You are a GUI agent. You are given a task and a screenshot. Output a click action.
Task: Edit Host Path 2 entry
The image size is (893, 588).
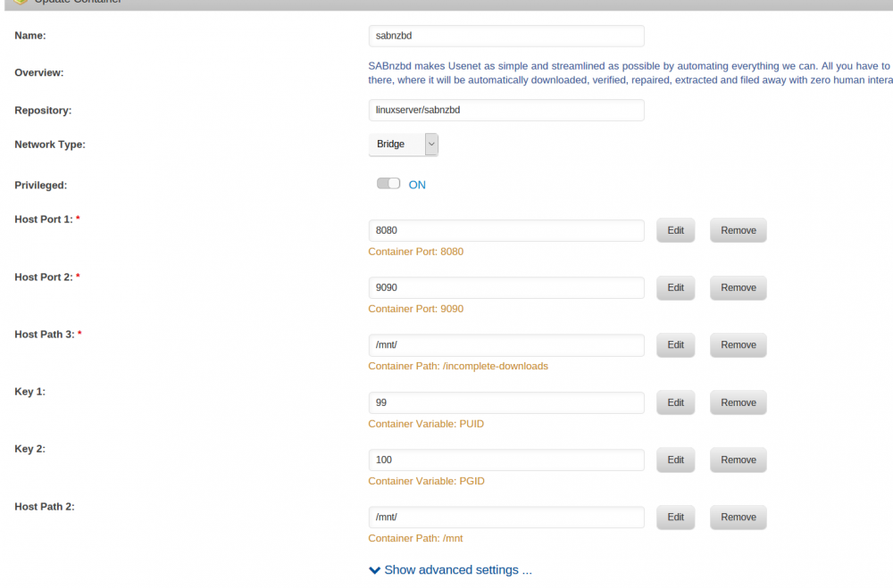coord(675,518)
